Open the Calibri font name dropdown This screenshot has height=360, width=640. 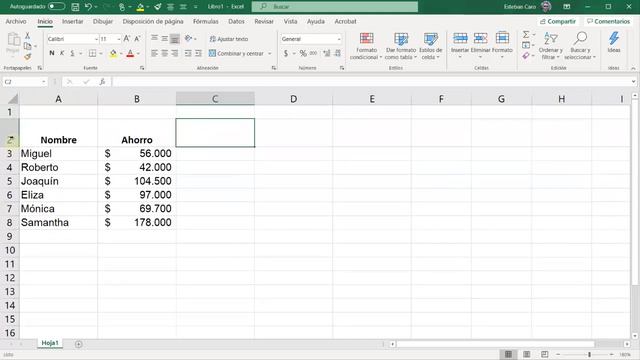pos(96,39)
